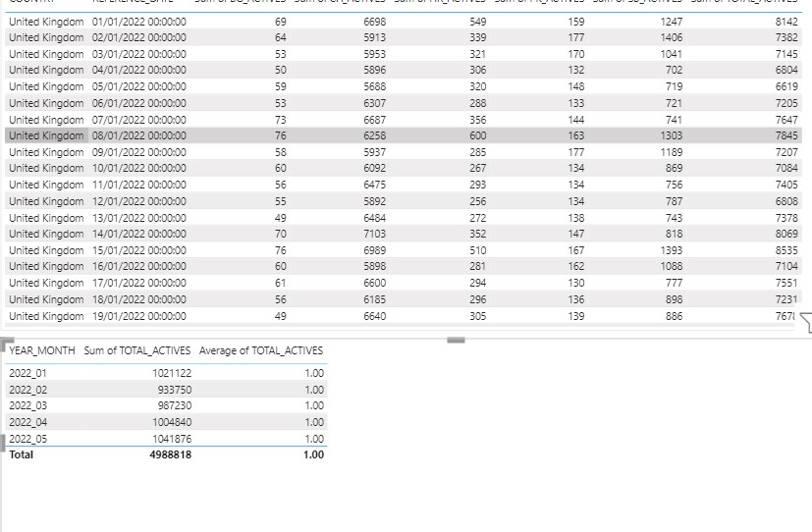Select the 2022_02 row label

[27, 390]
